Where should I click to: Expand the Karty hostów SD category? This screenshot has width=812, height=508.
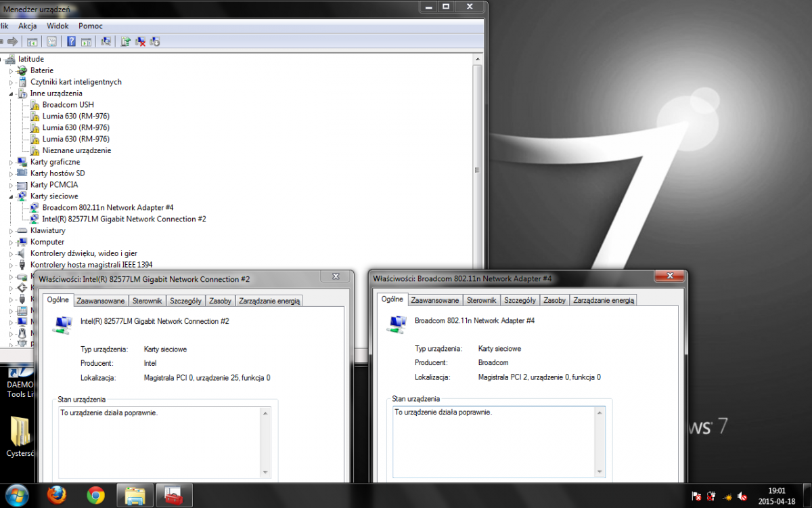tap(11, 173)
